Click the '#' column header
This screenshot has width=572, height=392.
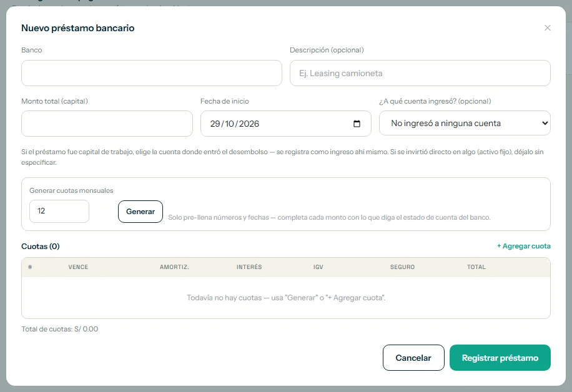[x=30, y=267]
